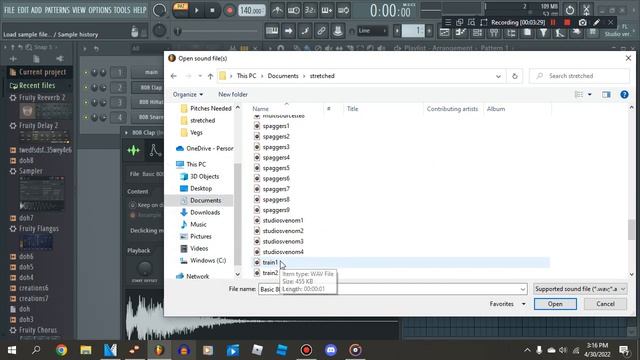Click the link chain icon in the FL toolbar
The image size is (640, 360).
pos(321,31)
